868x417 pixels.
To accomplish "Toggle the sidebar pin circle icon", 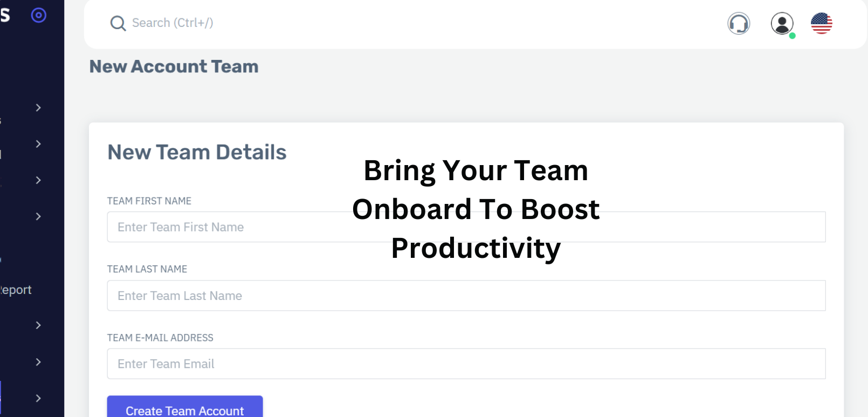I will tap(39, 15).
